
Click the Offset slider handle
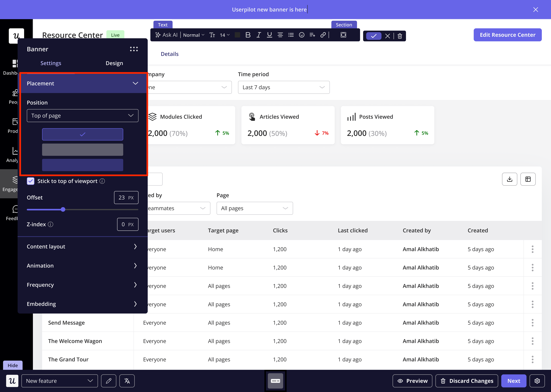tap(63, 209)
